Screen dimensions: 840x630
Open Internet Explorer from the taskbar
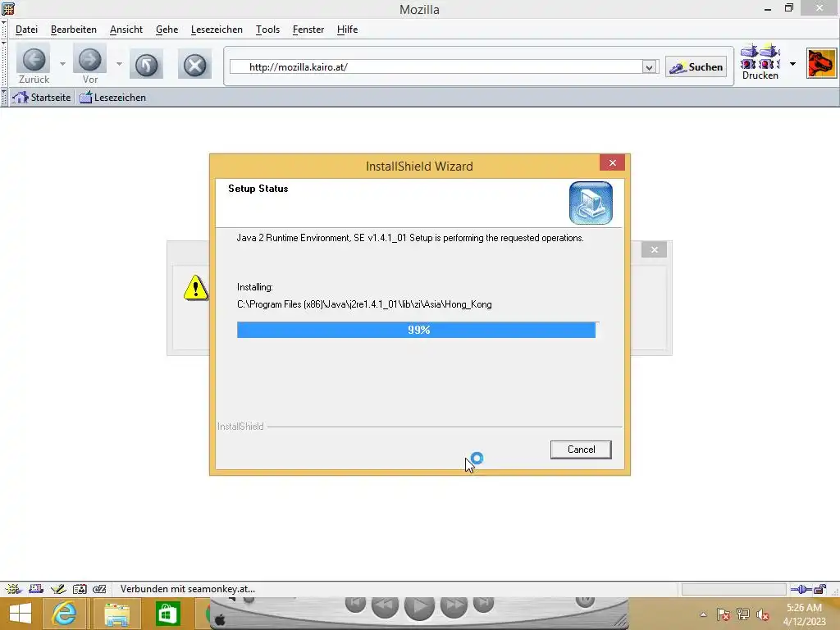tap(64, 614)
